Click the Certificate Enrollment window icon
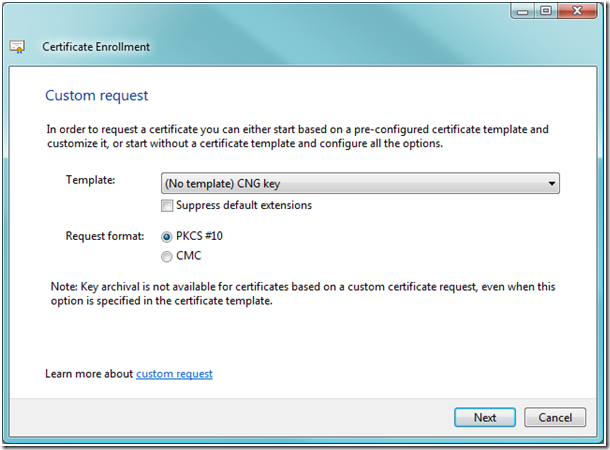The width and height of the screenshot is (610, 450). pyautogui.click(x=17, y=47)
